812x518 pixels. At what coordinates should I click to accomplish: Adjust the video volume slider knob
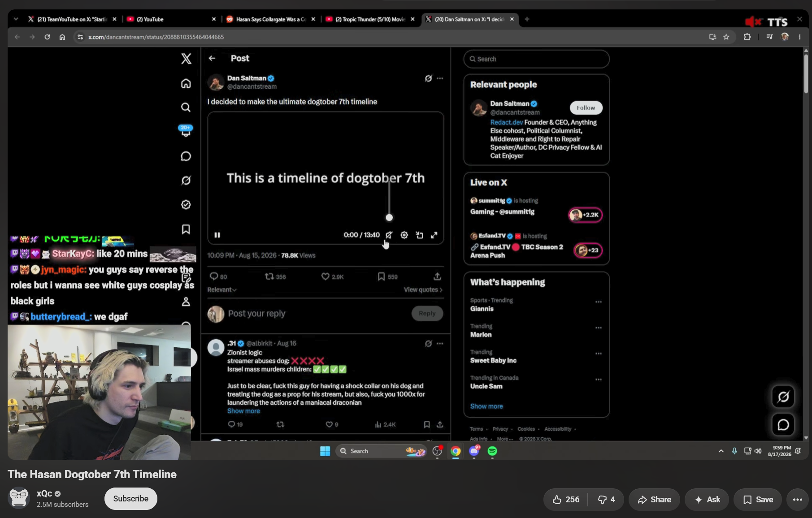389,218
